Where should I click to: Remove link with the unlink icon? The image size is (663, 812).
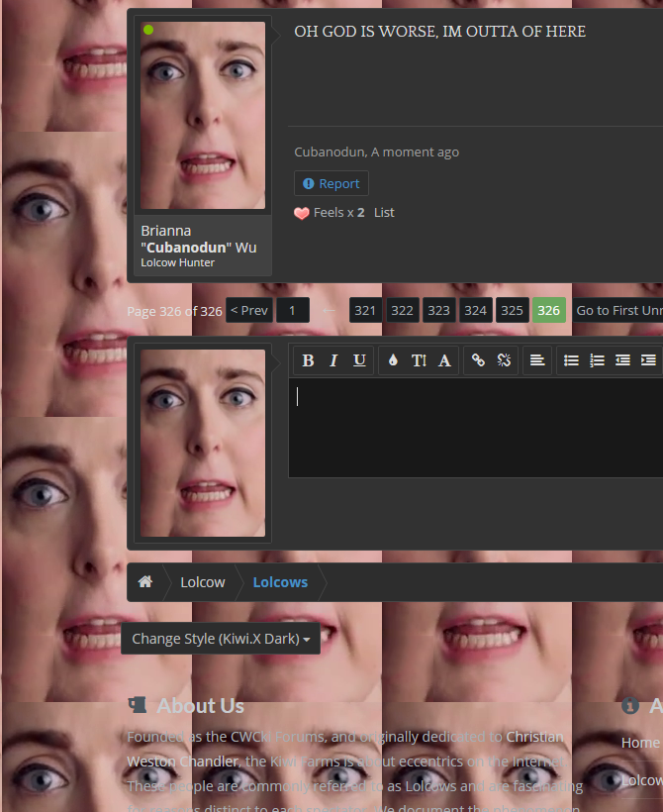tap(504, 360)
